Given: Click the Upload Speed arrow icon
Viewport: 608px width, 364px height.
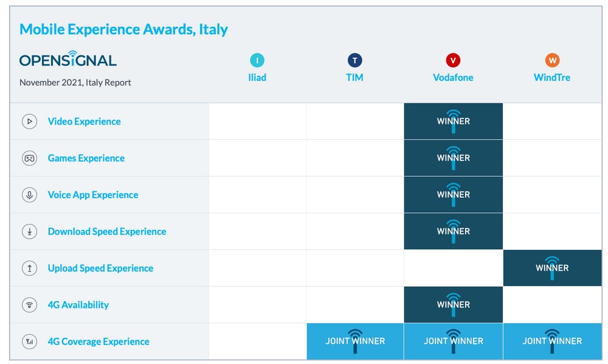Looking at the screenshot, I should click(29, 268).
